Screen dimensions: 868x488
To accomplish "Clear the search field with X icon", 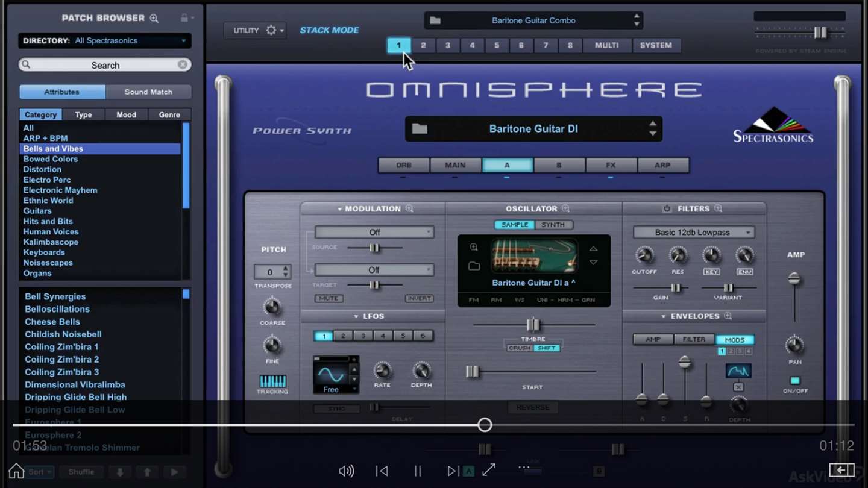I will coord(183,64).
